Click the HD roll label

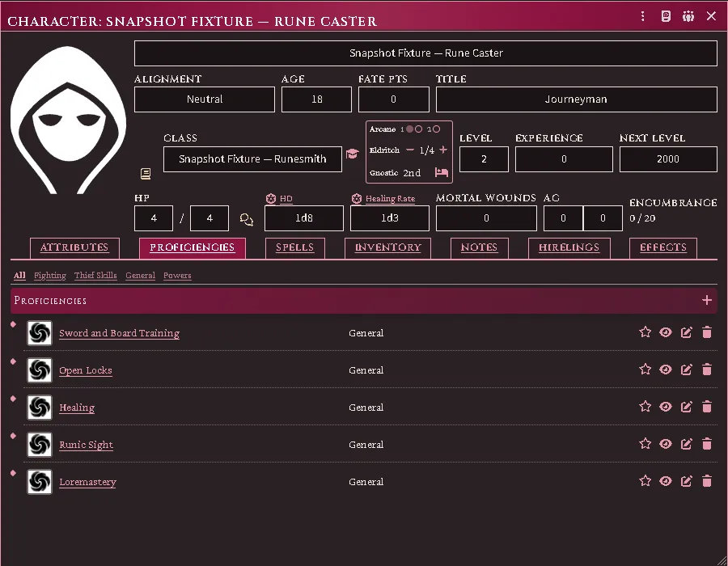pos(286,199)
